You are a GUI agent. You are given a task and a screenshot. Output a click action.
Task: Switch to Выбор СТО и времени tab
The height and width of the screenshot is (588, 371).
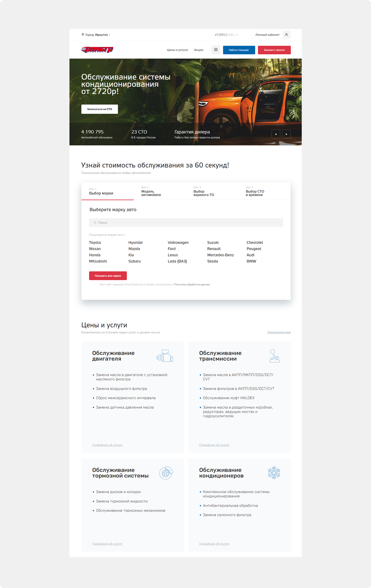coord(264,191)
